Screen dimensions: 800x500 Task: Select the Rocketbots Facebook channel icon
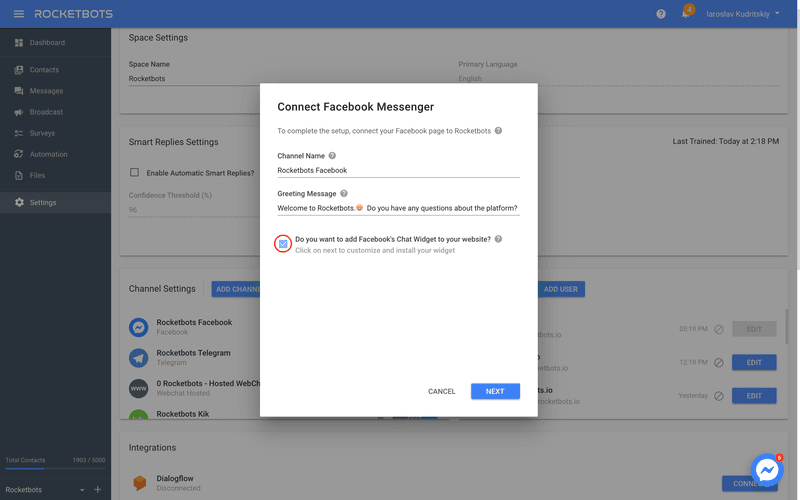(x=138, y=327)
